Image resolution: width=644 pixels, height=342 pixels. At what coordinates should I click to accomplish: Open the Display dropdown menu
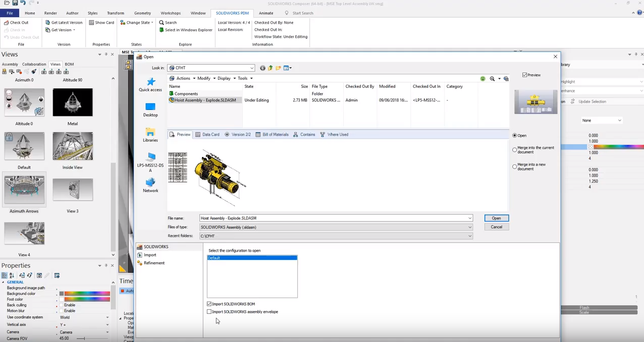[x=227, y=79]
